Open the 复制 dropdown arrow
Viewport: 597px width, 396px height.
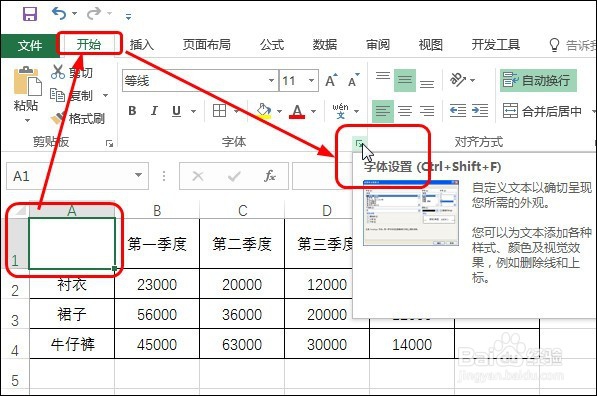[105, 95]
